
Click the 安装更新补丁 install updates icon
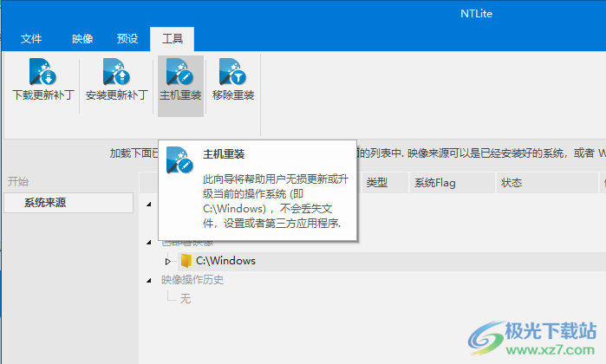click(x=116, y=72)
